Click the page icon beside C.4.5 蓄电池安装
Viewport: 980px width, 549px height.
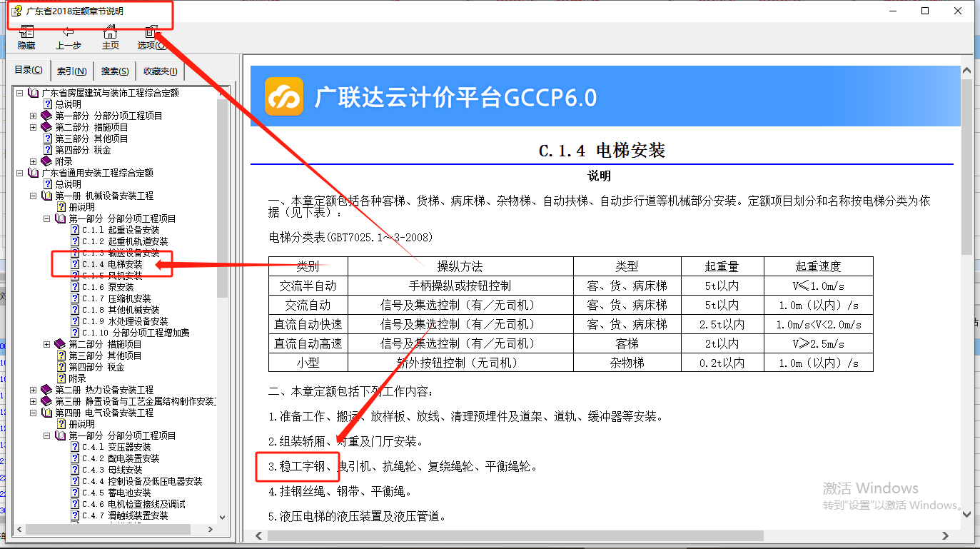[75, 493]
